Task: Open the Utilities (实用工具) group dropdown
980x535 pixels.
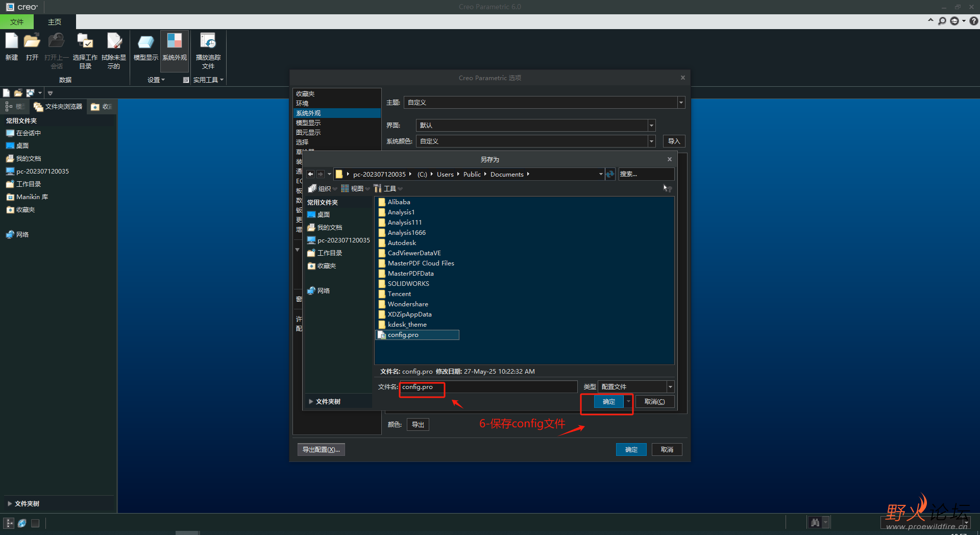Action: (208, 80)
